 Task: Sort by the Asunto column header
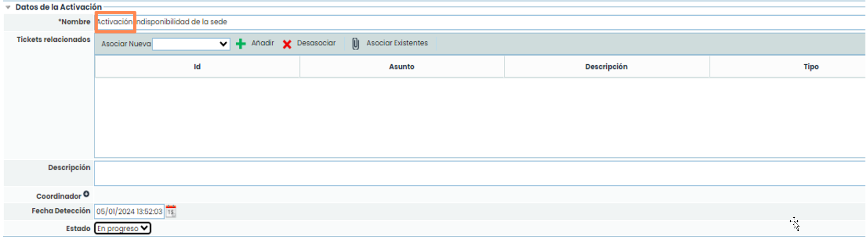(401, 67)
